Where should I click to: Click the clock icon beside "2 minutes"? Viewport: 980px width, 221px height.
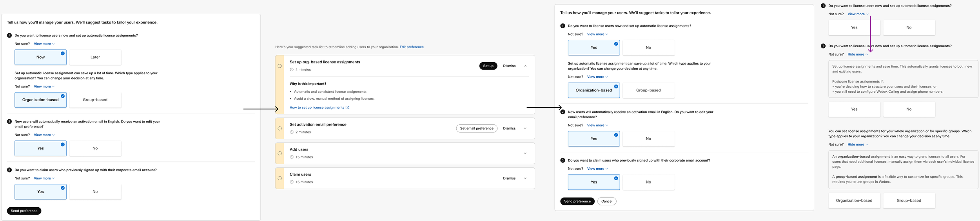click(x=292, y=132)
